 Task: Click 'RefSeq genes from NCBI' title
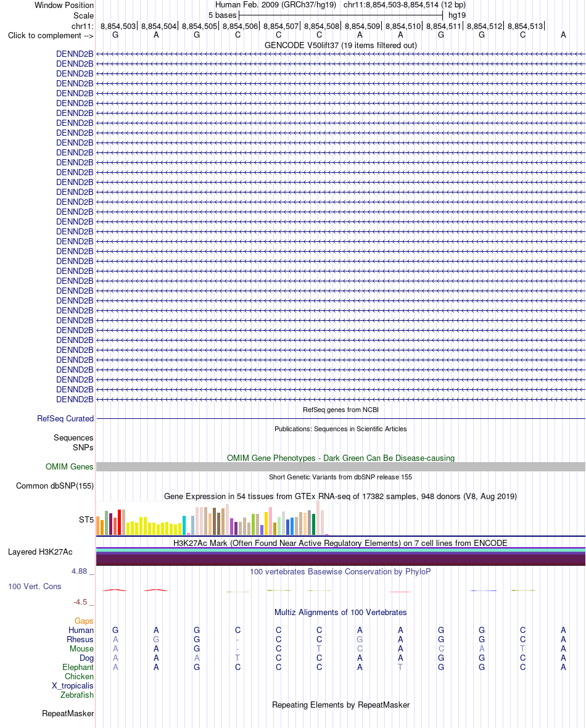[341, 410]
